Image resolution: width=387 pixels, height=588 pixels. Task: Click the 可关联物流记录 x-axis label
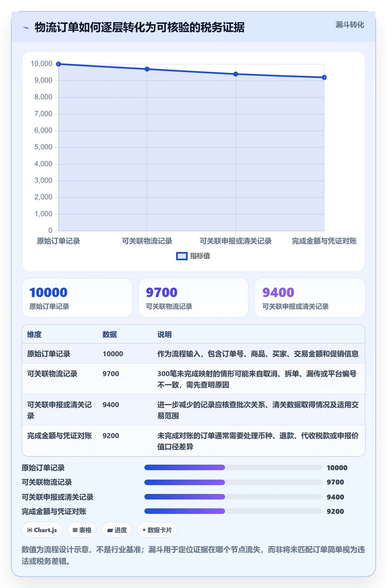click(147, 241)
